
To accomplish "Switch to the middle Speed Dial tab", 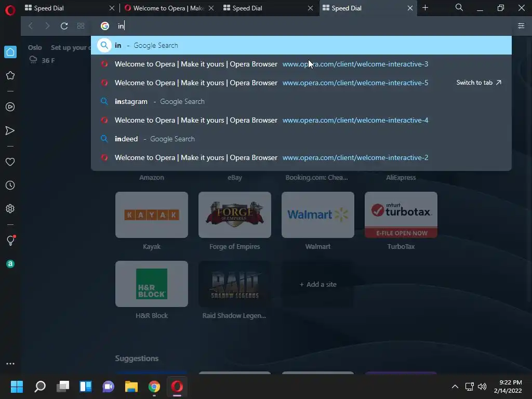I will 268,8.
